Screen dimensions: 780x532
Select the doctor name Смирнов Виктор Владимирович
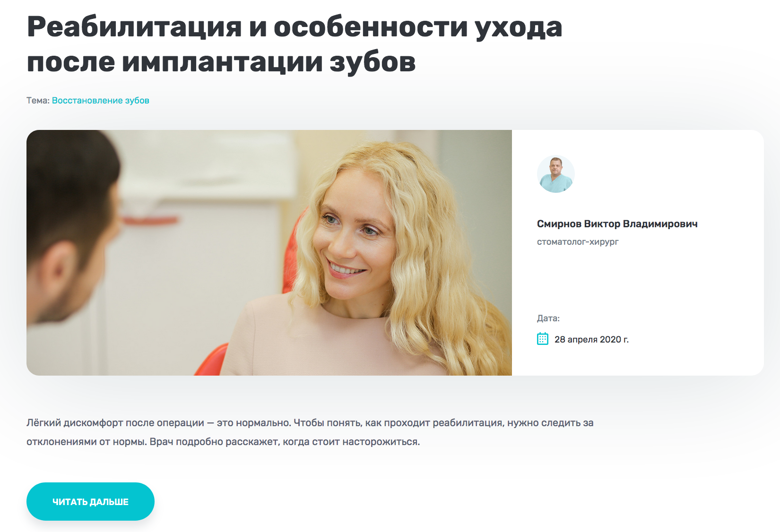tap(617, 224)
